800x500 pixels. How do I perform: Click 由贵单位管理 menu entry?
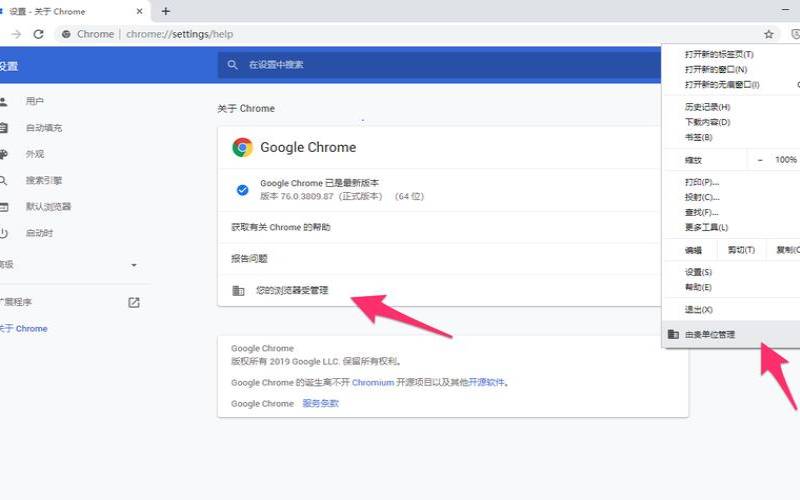point(733,334)
